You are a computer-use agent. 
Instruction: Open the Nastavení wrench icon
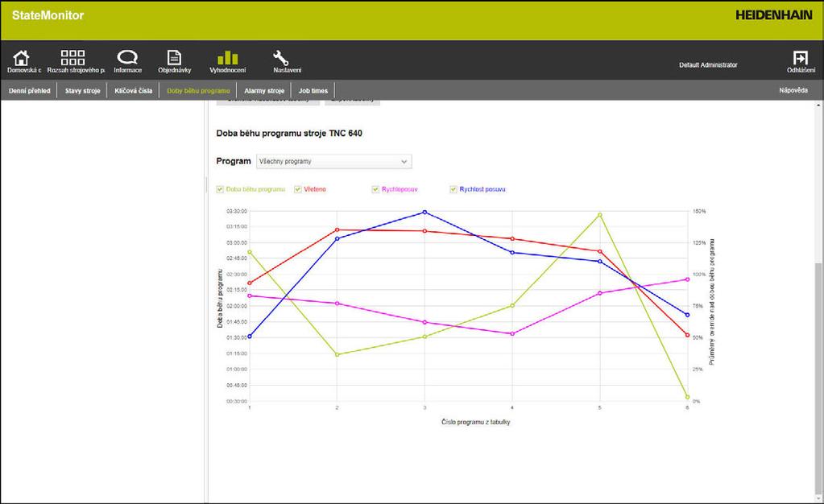280,58
